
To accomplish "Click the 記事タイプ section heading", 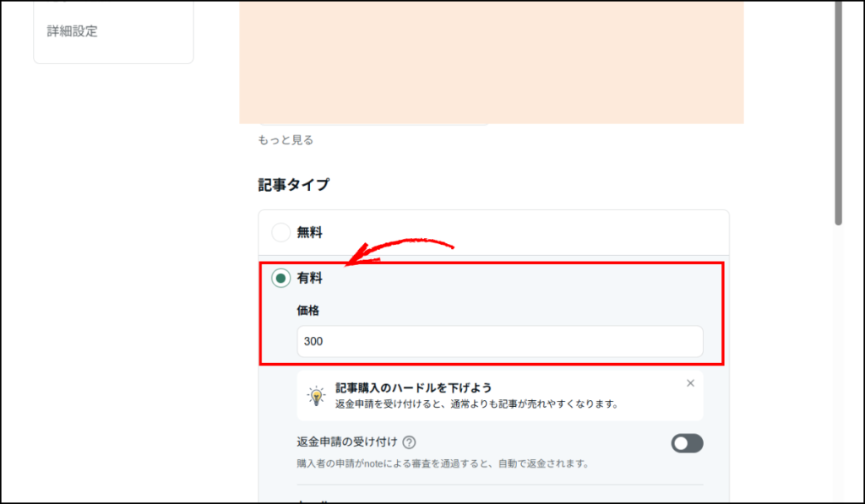I will 293,184.
